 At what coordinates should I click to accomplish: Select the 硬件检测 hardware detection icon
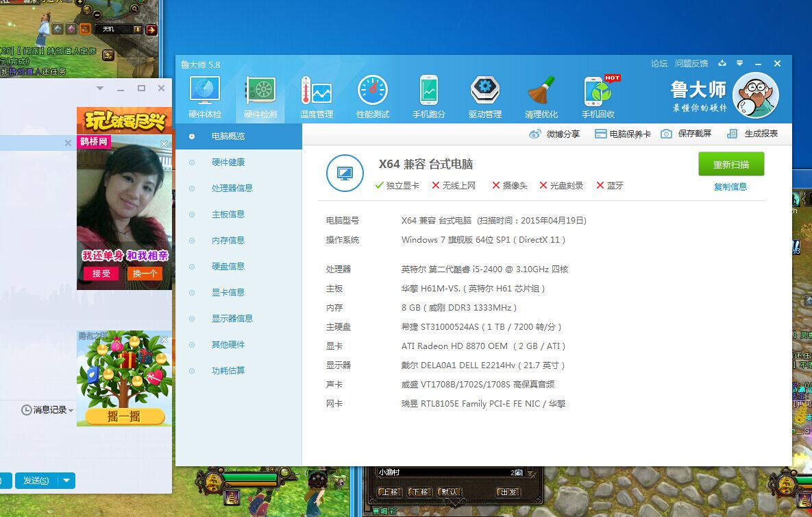pos(260,98)
